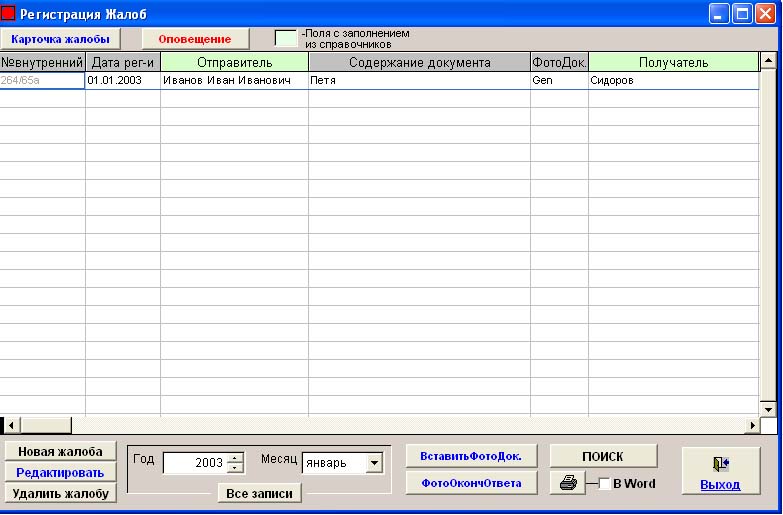Screen dimensions: 783x515
Task: Select the date cell 01.01.2003
Action: click(x=123, y=80)
